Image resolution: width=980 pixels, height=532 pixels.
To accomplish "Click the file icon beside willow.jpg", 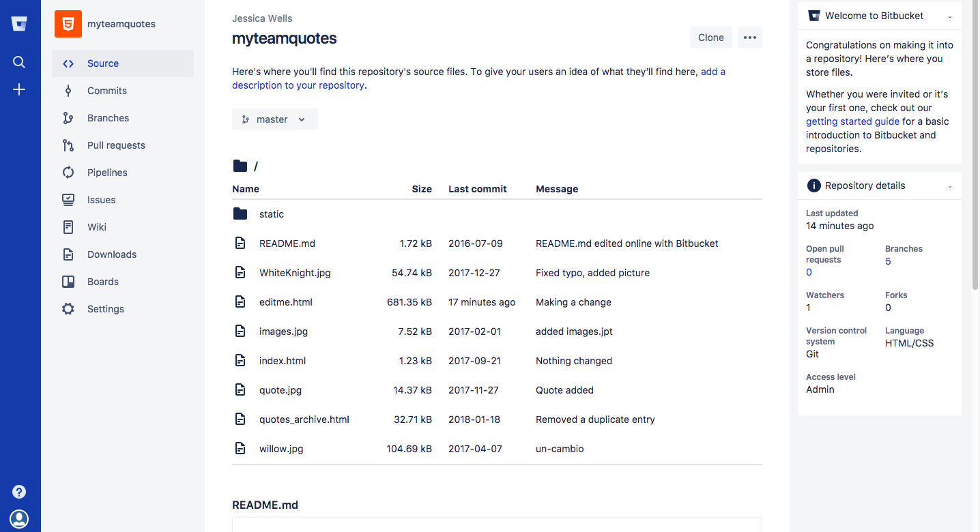I will point(240,449).
